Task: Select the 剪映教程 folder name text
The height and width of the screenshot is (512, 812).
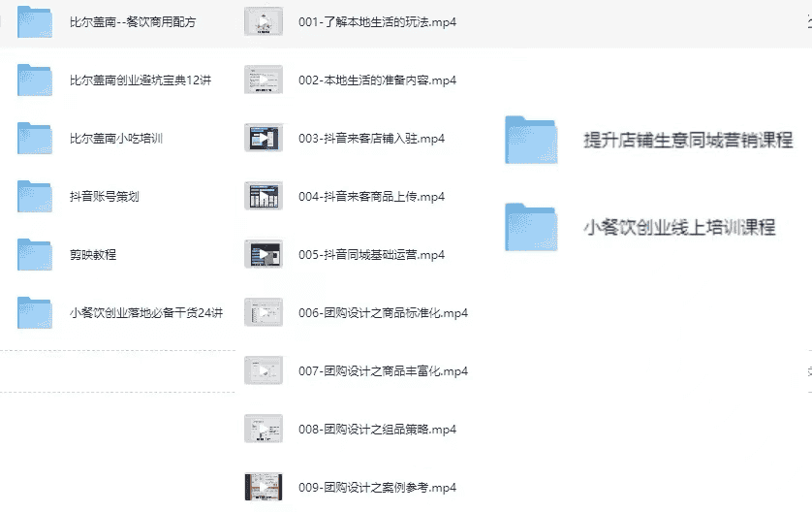Action: click(93, 254)
